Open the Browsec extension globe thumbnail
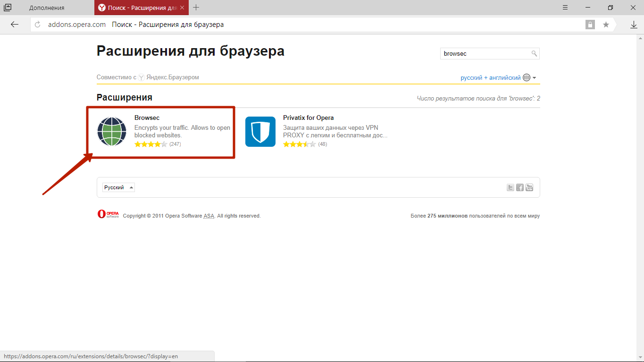Viewport: 644px width, 362px height. pos(112,132)
